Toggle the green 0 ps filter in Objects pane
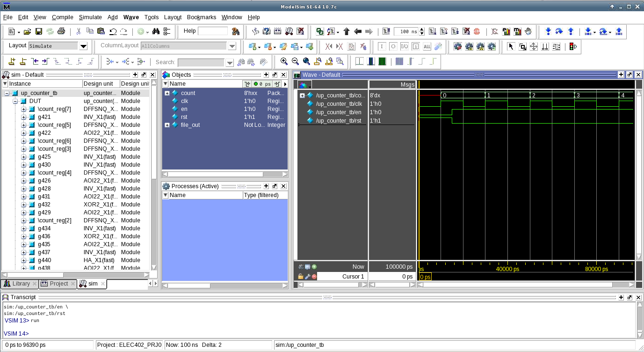The image size is (644, 352). (x=261, y=84)
